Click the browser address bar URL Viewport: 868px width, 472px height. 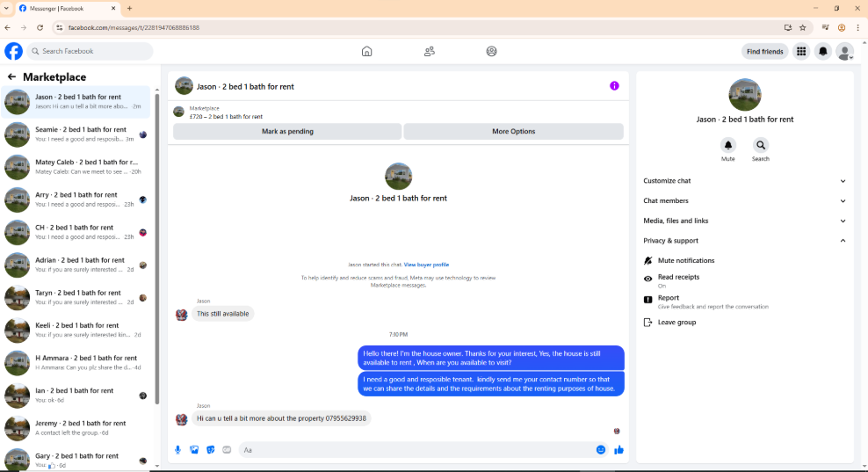(134, 28)
